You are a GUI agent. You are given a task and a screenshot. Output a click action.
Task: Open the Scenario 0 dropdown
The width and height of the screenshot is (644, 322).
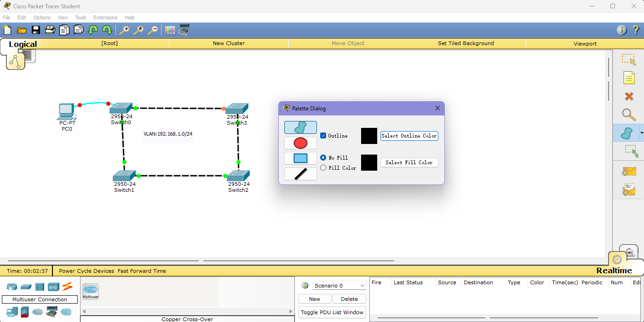tap(339, 286)
